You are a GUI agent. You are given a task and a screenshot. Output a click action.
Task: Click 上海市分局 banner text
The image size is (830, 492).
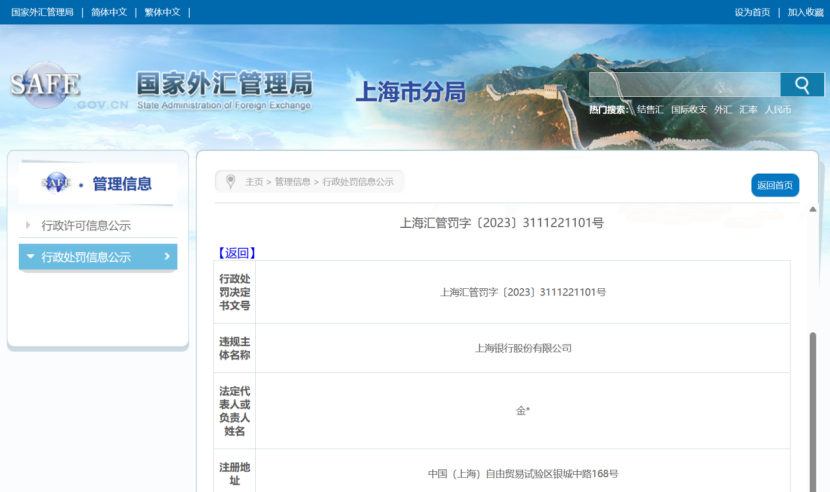click(411, 92)
